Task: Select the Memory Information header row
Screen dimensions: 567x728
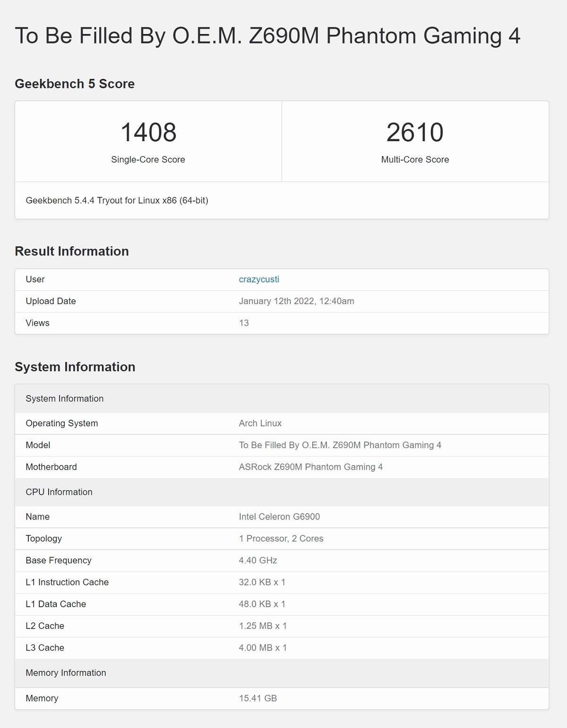Action: 282,673
